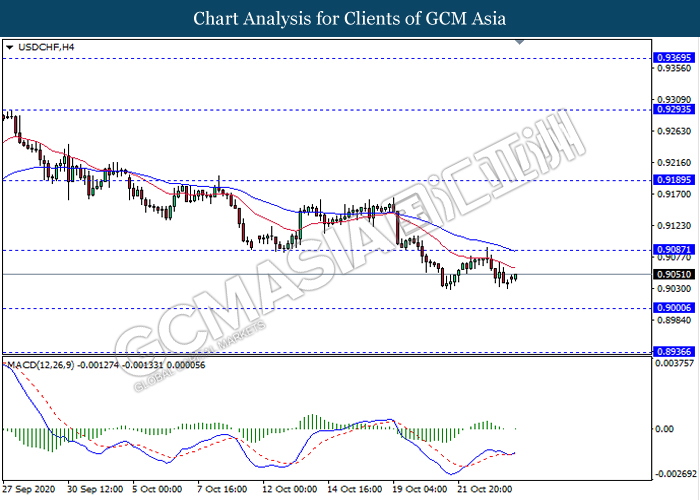Click the MACD scale value -0.002692
The height and width of the screenshot is (500, 700).
pos(675,474)
